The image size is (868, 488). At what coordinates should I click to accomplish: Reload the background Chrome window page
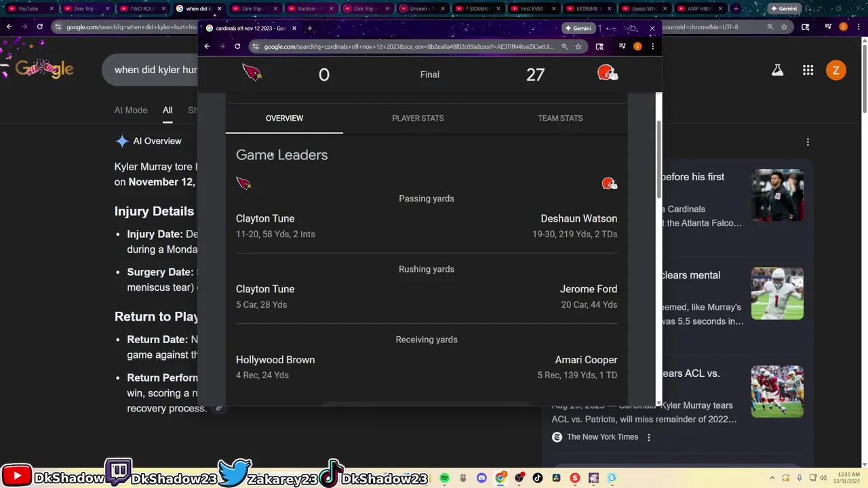click(x=40, y=27)
